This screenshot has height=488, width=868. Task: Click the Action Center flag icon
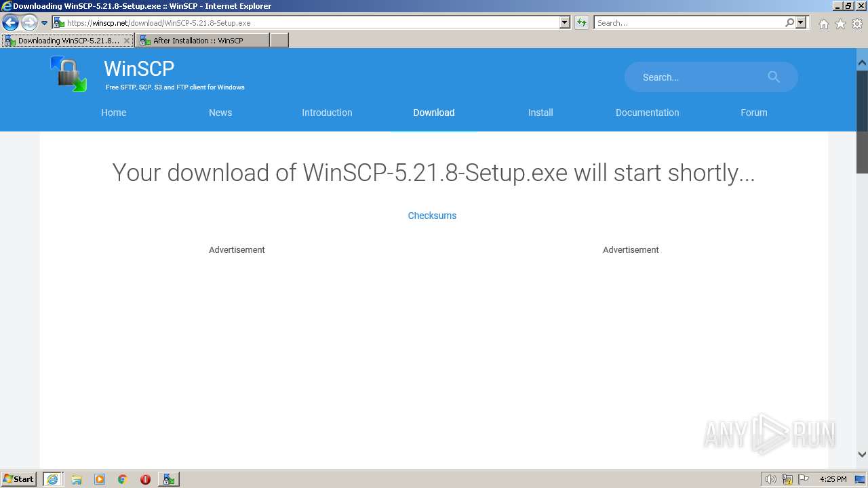click(x=804, y=479)
